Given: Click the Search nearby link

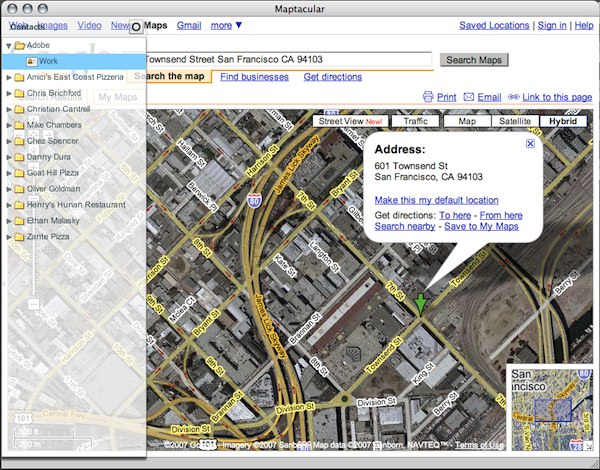Looking at the screenshot, I should click(x=404, y=227).
